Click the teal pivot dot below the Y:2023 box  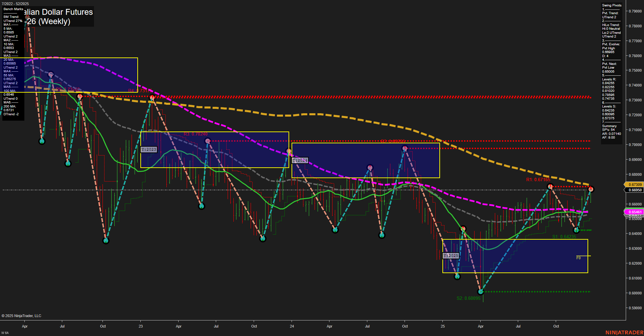click(201, 206)
